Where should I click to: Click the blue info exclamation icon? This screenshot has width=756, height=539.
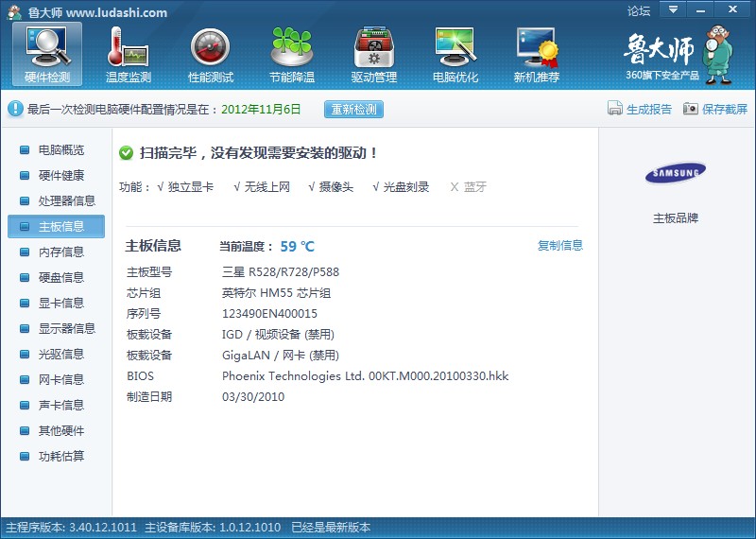[x=15, y=109]
